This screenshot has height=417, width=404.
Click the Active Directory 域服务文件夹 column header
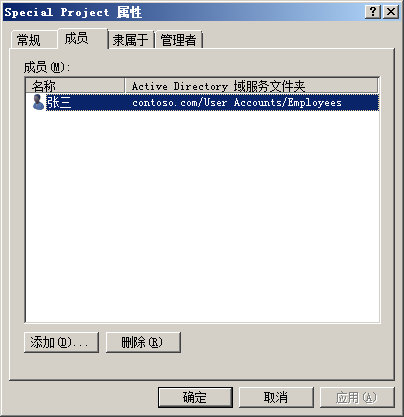click(251, 86)
